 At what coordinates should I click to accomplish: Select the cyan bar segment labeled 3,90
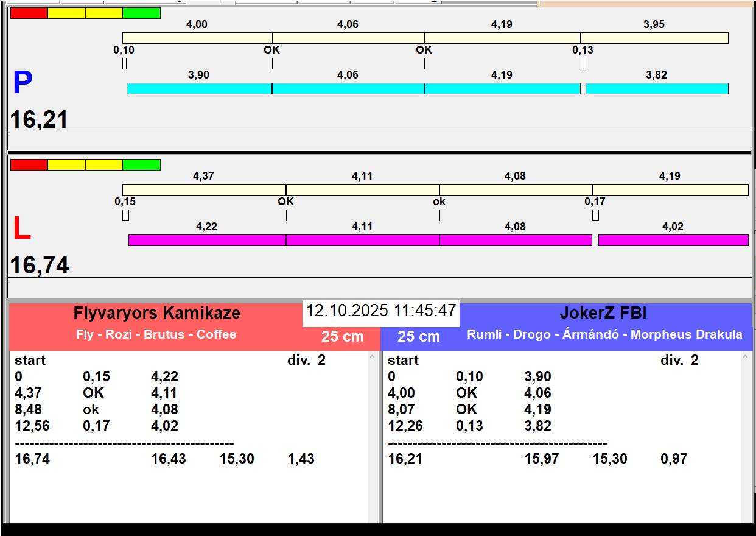pos(199,89)
